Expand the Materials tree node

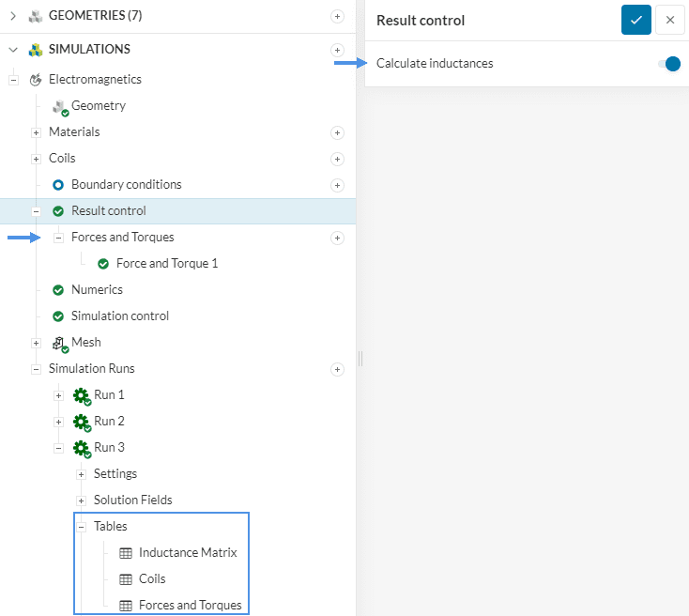coord(36,132)
